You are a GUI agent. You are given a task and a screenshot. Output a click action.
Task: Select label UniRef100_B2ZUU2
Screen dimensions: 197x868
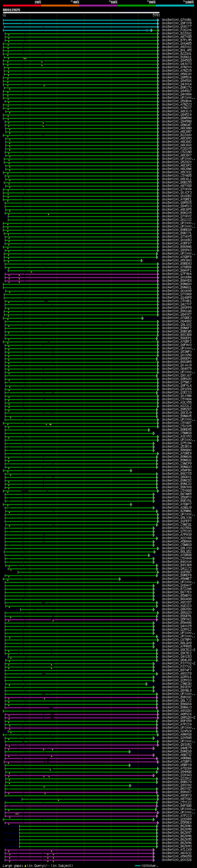click(x=176, y=33)
